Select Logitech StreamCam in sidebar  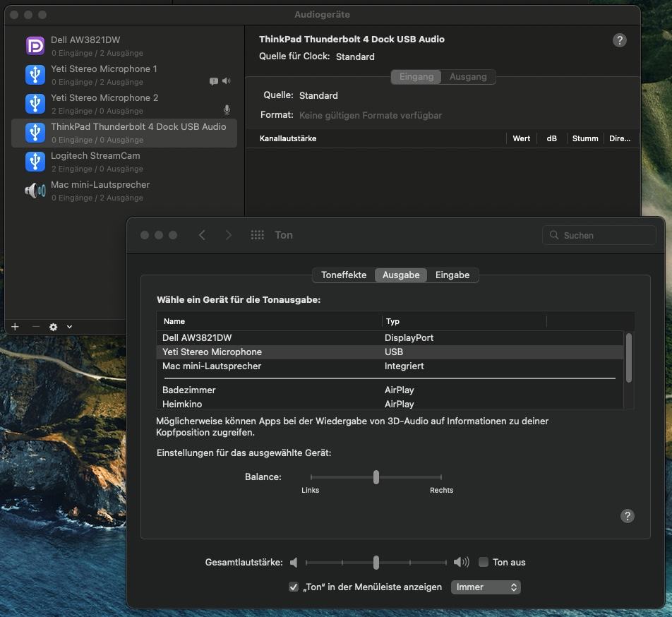point(124,162)
